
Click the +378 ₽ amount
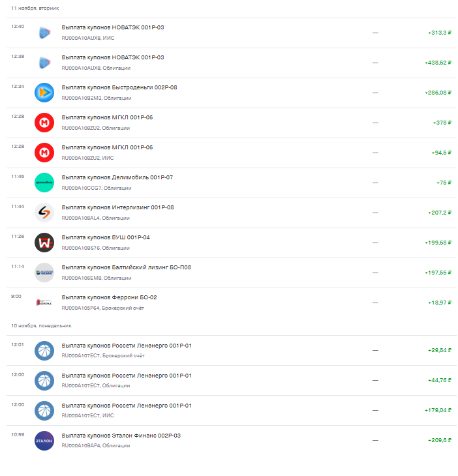(442, 123)
